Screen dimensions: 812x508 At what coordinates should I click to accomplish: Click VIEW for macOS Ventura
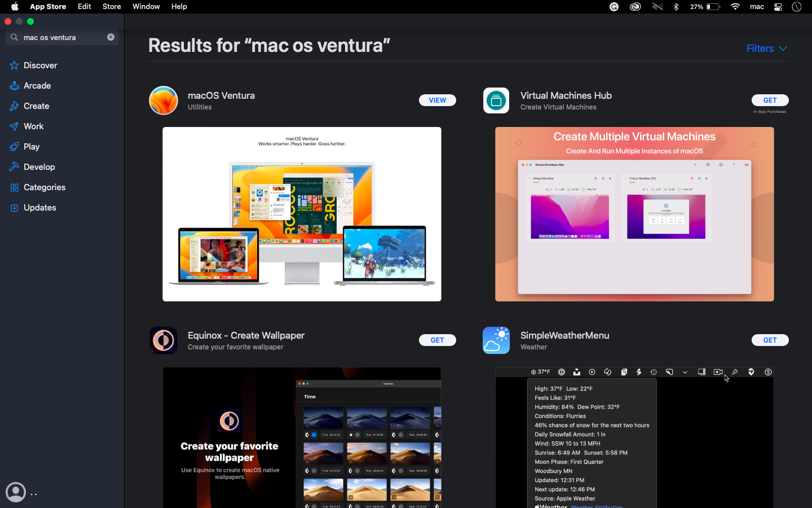click(438, 100)
